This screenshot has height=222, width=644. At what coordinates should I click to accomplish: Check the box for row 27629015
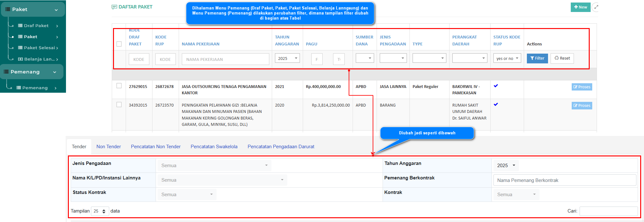pos(119,86)
